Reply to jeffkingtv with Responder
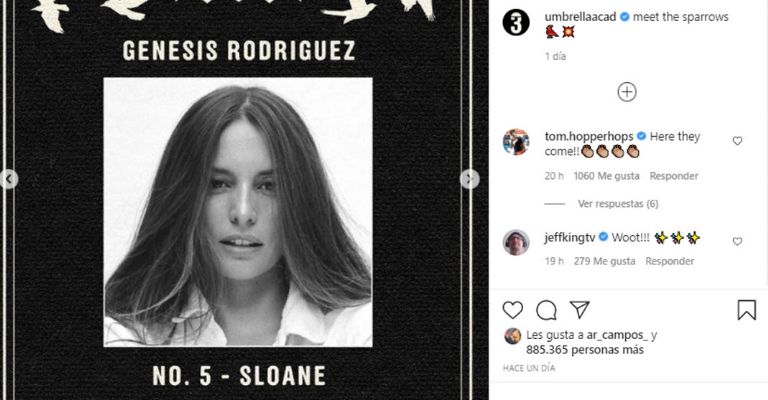This screenshot has height=400, width=768. coord(670,261)
